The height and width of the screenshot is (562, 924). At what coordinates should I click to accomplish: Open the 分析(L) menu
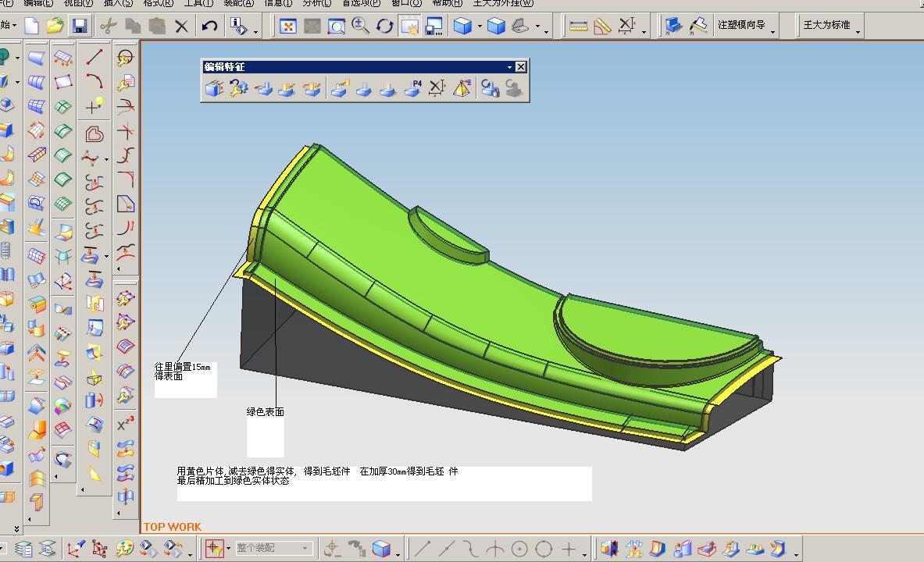(318, 3)
